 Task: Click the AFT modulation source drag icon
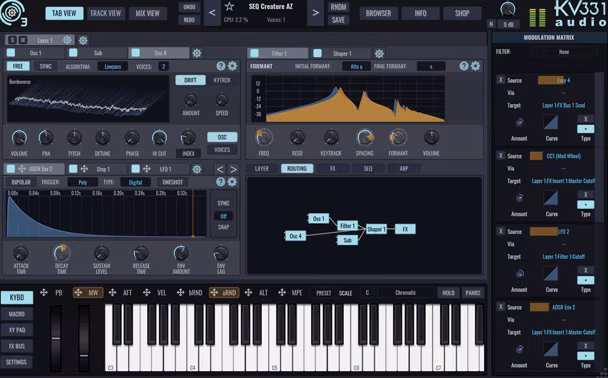(112, 292)
